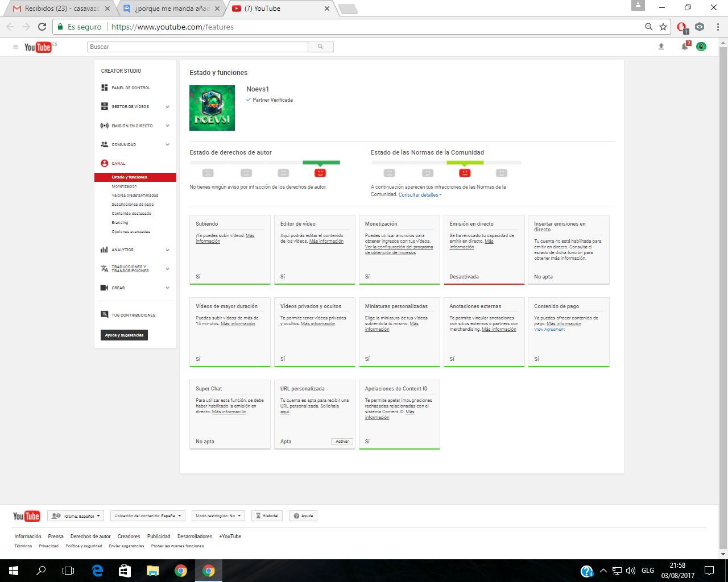
Task: Select Monetización in the Canal submenu
Action: pos(124,186)
